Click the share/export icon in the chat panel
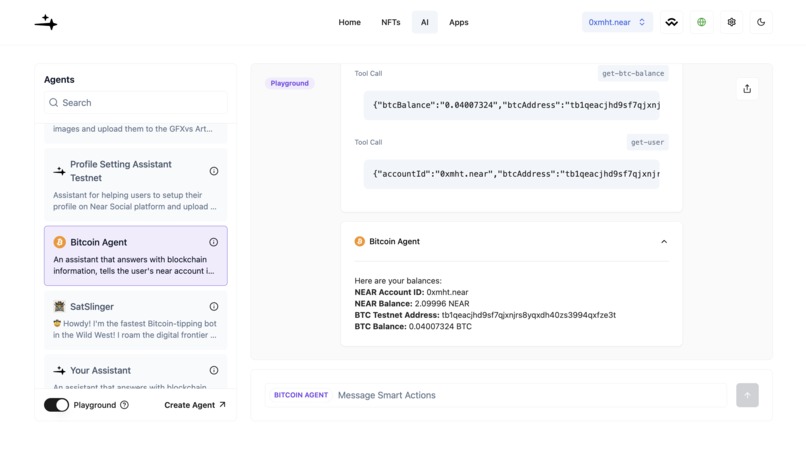The image size is (806, 451). pyautogui.click(x=747, y=88)
